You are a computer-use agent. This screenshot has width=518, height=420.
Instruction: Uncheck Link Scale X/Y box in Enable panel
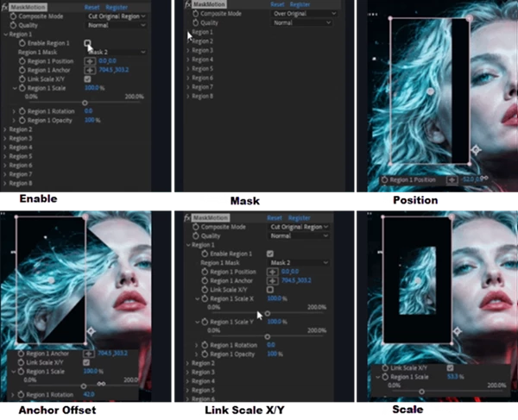tap(87, 78)
